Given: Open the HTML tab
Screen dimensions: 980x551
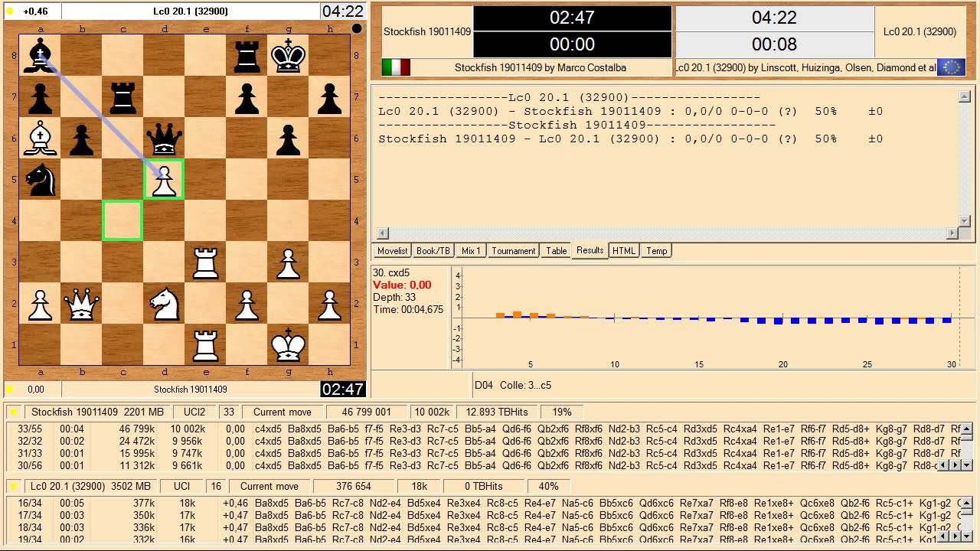Looking at the screenshot, I should pyautogui.click(x=624, y=251).
